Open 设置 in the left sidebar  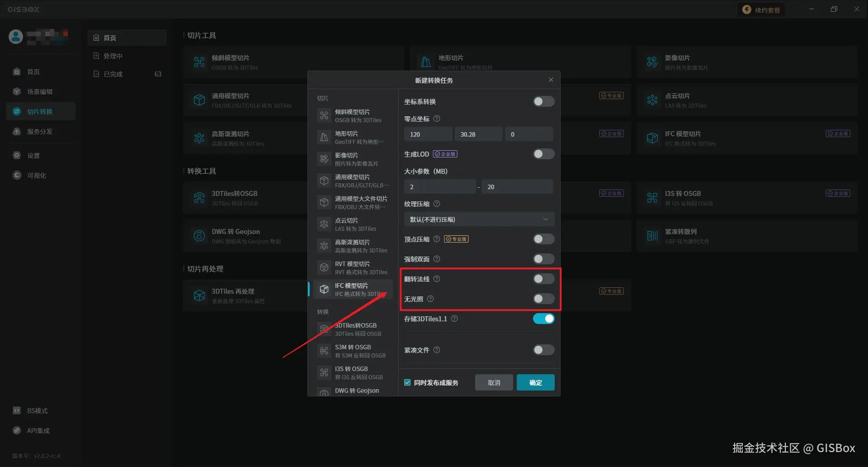coord(41,156)
